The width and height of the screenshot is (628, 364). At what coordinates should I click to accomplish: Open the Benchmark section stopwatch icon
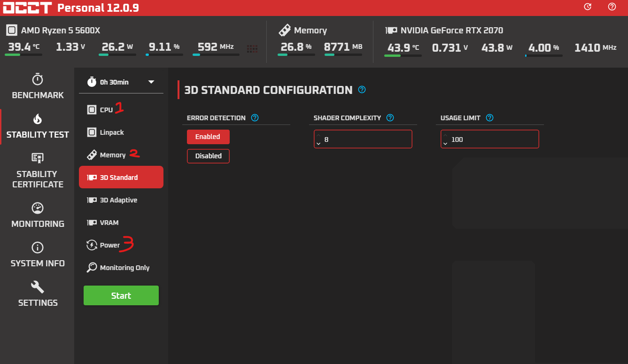(38, 79)
